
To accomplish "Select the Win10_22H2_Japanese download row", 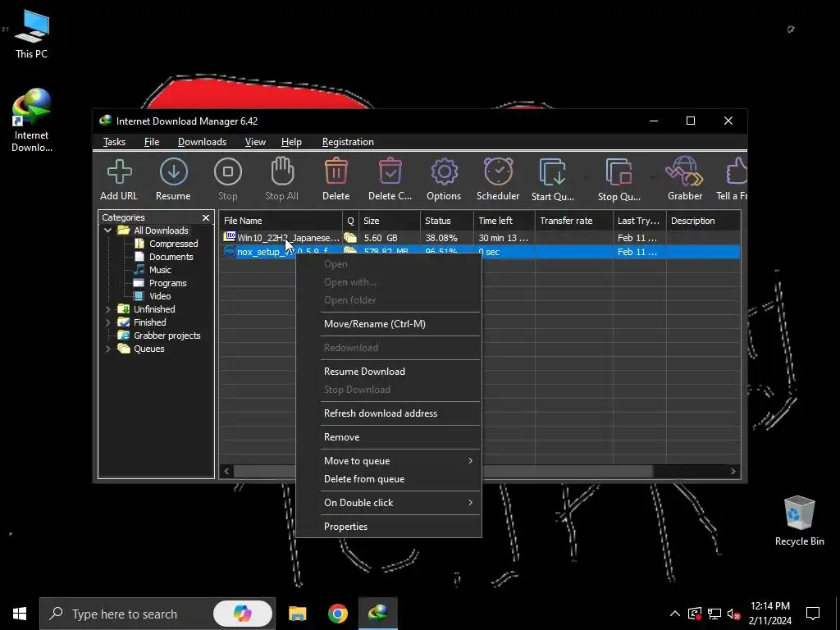I will point(480,238).
